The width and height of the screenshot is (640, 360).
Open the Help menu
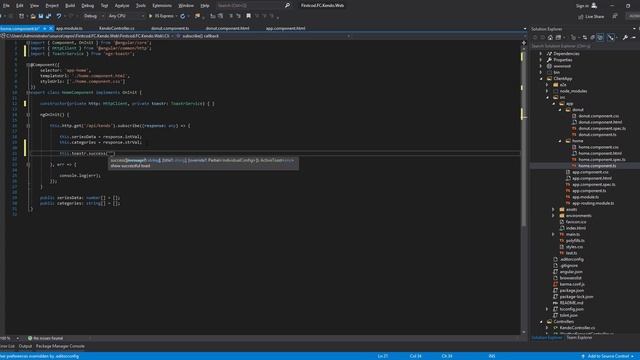pyautogui.click(x=205, y=6)
